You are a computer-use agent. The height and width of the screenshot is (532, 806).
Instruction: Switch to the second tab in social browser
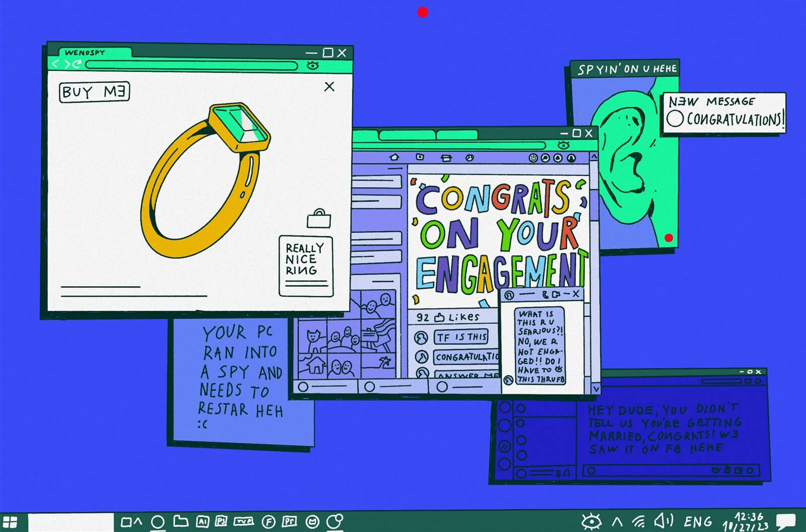pos(407,135)
